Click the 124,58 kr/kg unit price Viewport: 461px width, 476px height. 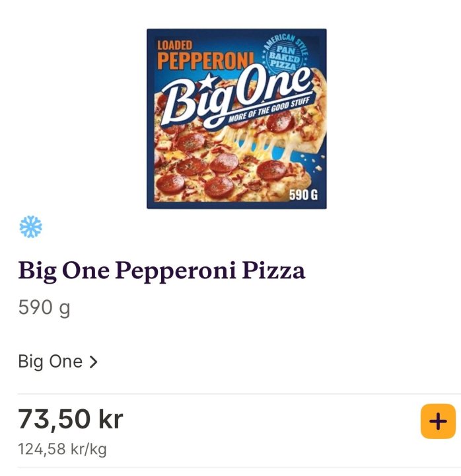pyautogui.click(x=62, y=450)
